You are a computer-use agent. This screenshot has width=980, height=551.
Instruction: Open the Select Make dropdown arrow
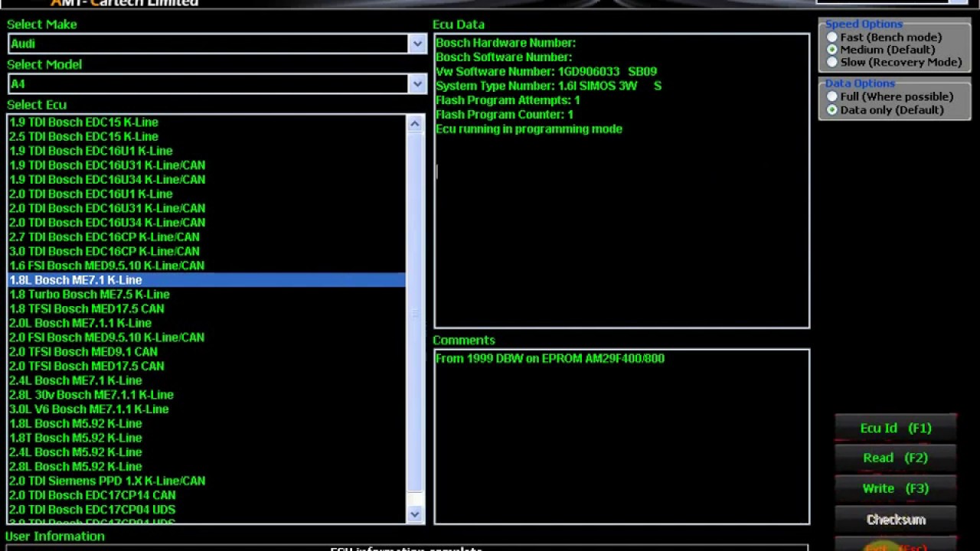tap(416, 44)
